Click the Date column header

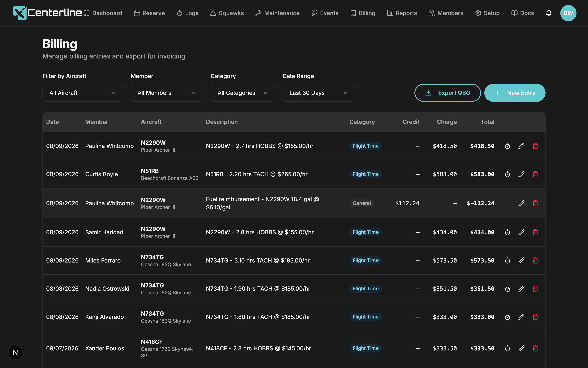[x=52, y=122]
